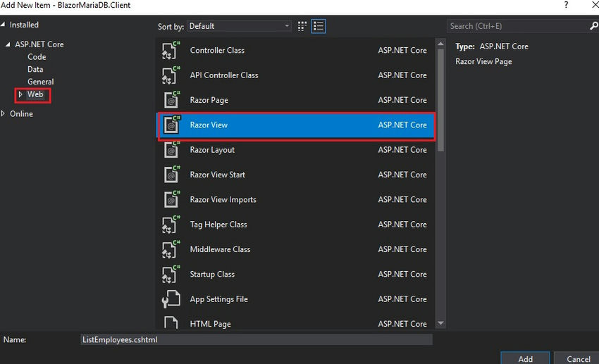Image resolution: width=599 pixels, height=364 pixels.
Task: Expand the Web tree node arrow
Action: (x=20, y=94)
